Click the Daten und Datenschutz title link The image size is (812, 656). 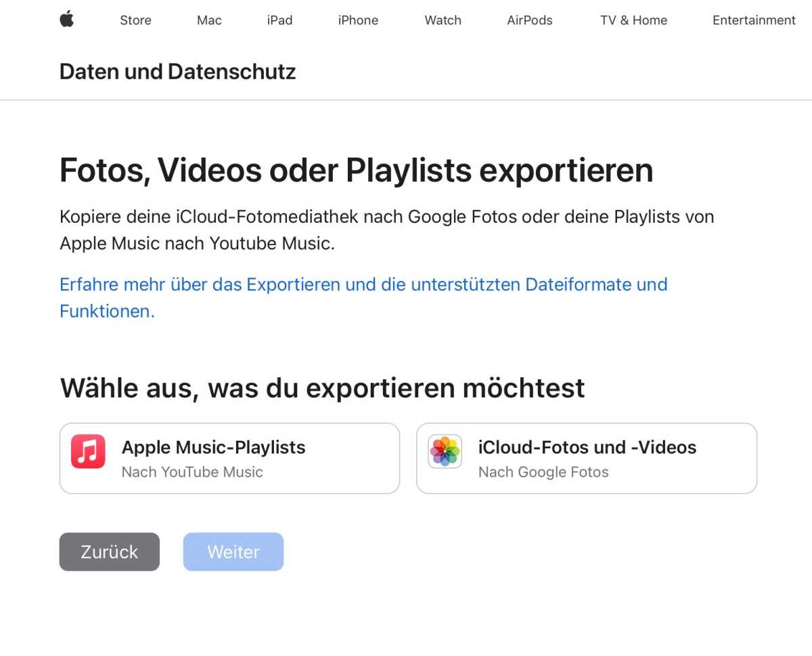177,71
